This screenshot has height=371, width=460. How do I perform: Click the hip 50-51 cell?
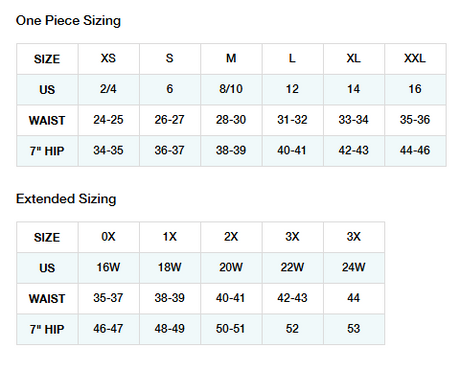point(231,329)
